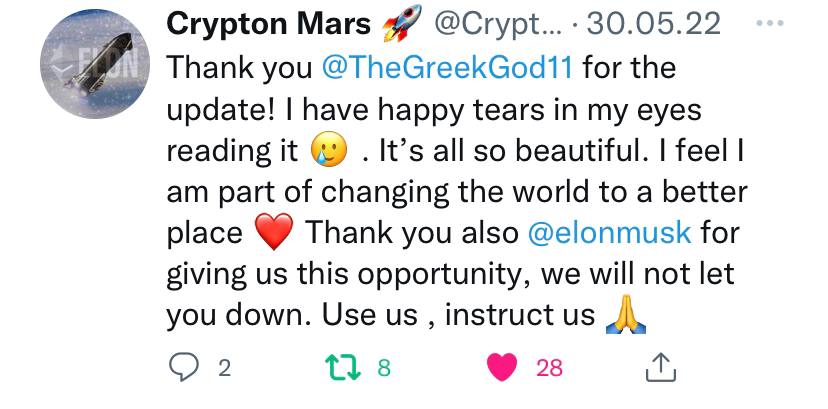This screenshot has width=828, height=409.
Task: Open the @TheGreekGod11 mention link
Action: 447,68
